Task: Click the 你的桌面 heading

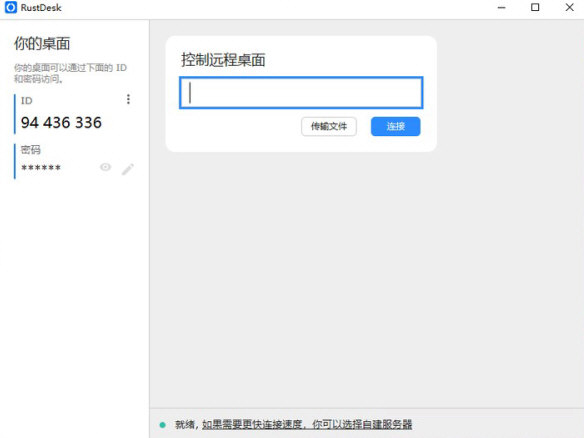Action: click(x=42, y=44)
